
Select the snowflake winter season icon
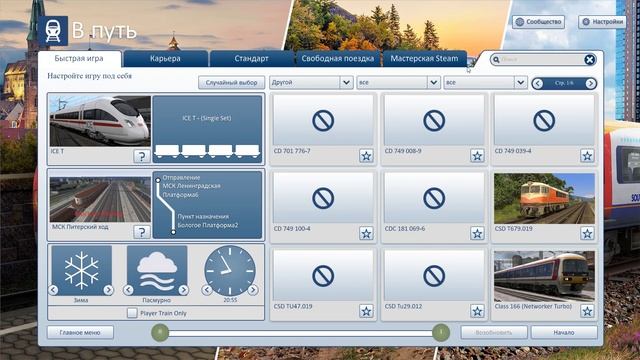point(82,270)
